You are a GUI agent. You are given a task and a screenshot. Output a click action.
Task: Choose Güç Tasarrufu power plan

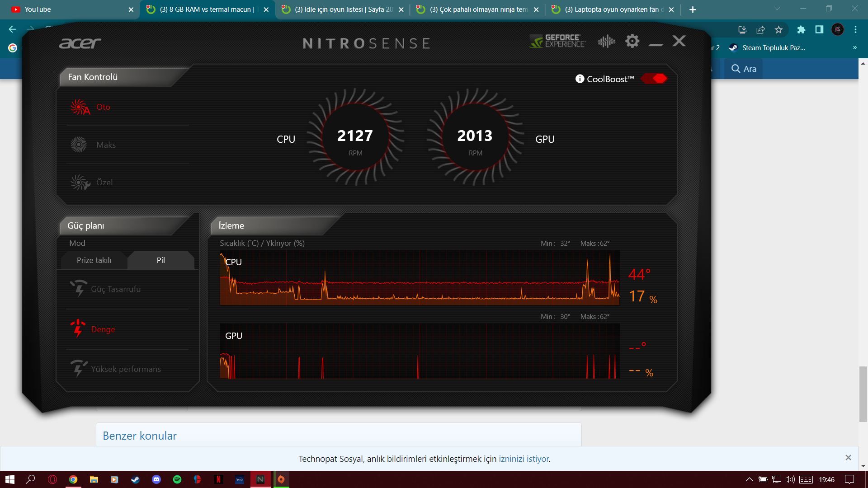(x=116, y=289)
